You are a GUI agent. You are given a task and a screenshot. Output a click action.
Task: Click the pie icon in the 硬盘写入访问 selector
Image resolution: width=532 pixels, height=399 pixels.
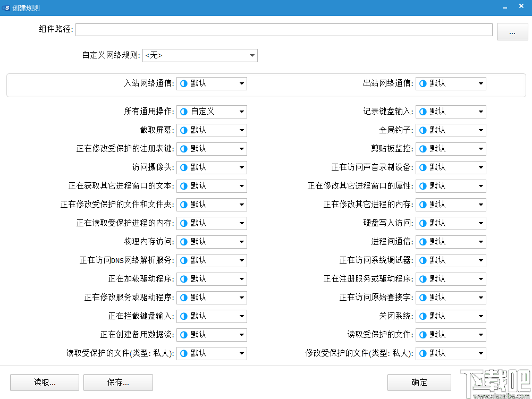tap(423, 223)
